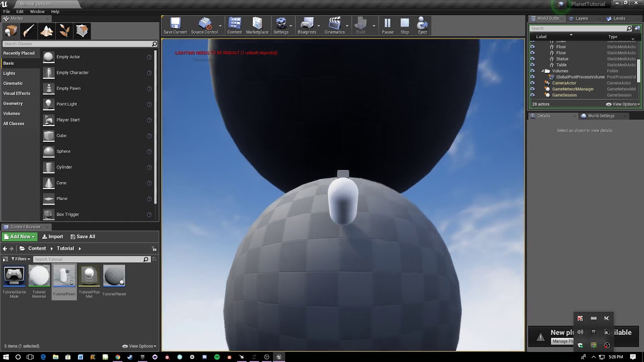Open Blueprints dropdown arrow
Image resolution: width=644 pixels, height=362 pixels.
[318, 26]
